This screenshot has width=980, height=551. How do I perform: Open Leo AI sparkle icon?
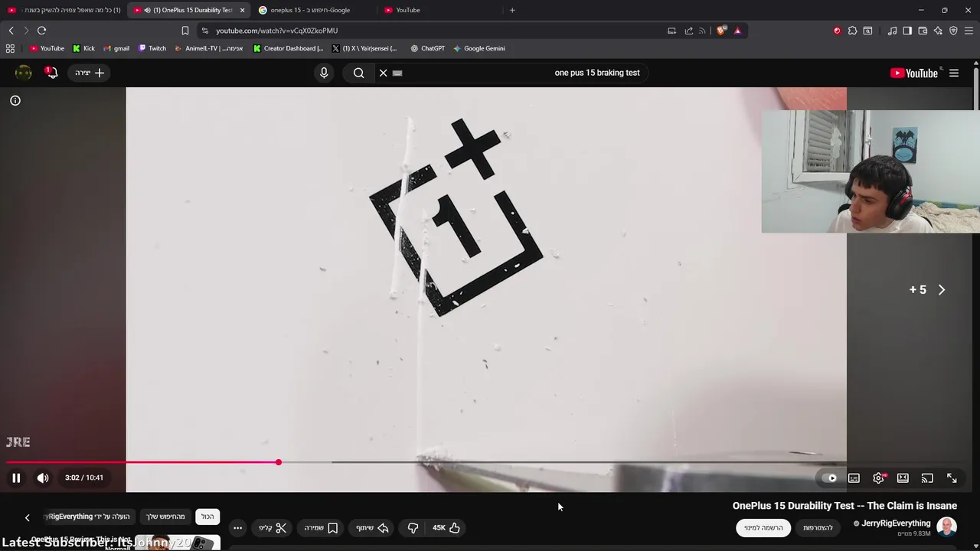coord(938,31)
